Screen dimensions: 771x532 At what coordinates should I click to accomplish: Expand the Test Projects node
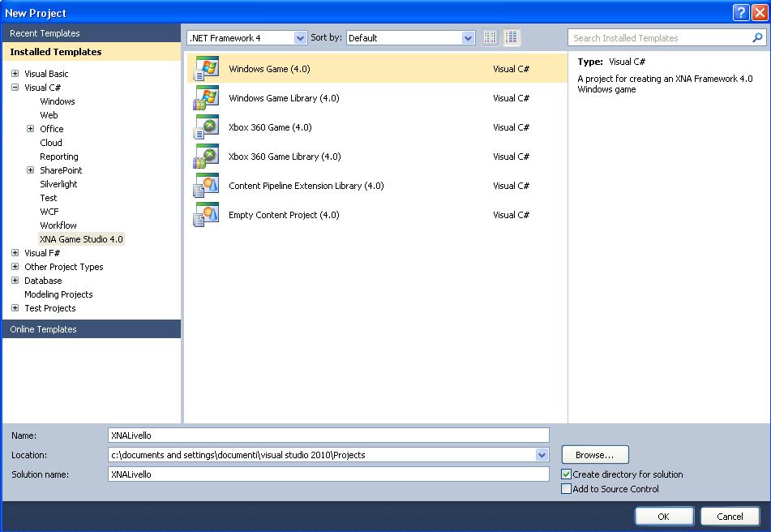pyautogui.click(x=15, y=308)
